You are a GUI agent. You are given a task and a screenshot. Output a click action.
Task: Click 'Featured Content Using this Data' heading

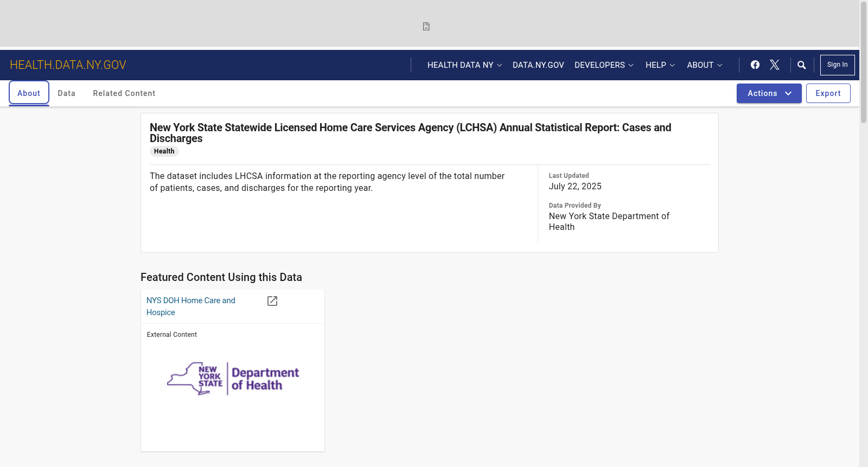(x=221, y=277)
